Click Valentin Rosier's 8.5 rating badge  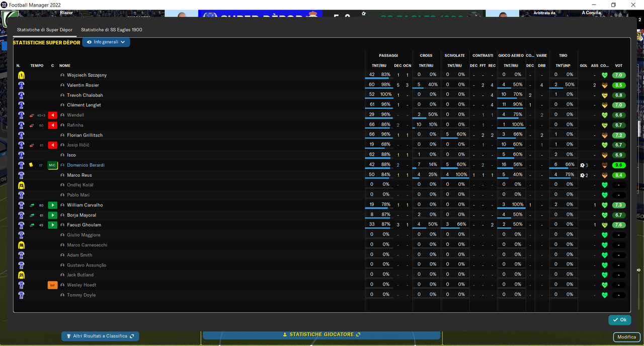[x=619, y=85]
